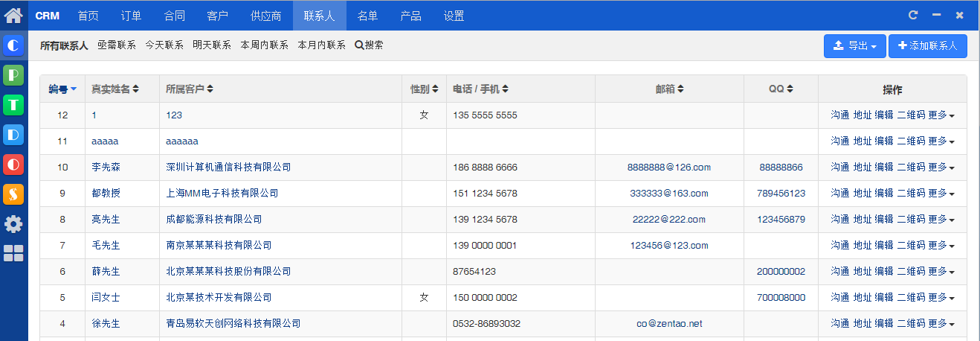This screenshot has height=341, width=980.
Task: Filter by 本周内联系
Action: (x=264, y=45)
